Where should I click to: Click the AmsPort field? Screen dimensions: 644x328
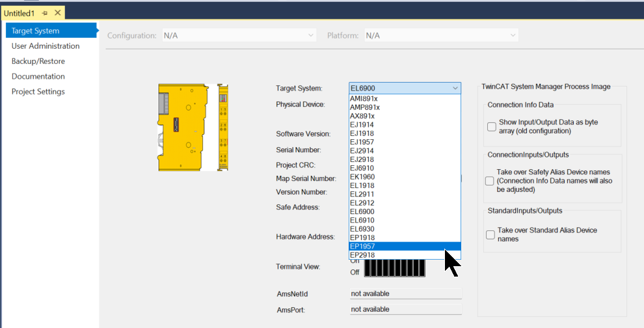click(x=406, y=309)
